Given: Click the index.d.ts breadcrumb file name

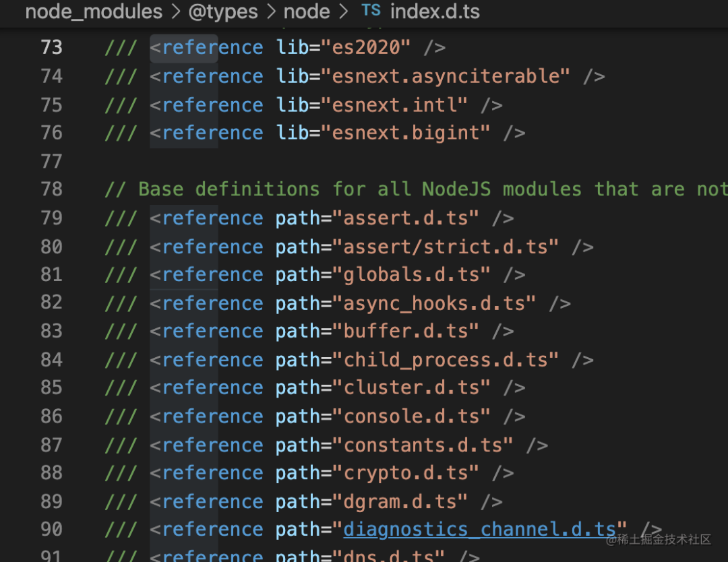Looking at the screenshot, I should 435,11.
